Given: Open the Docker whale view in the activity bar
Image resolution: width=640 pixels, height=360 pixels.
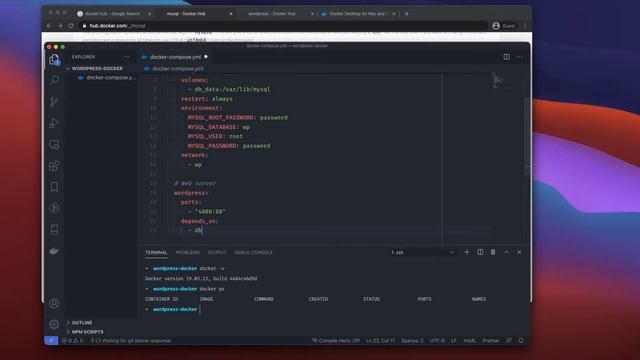Looking at the screenshot, I should click(54, 251).
